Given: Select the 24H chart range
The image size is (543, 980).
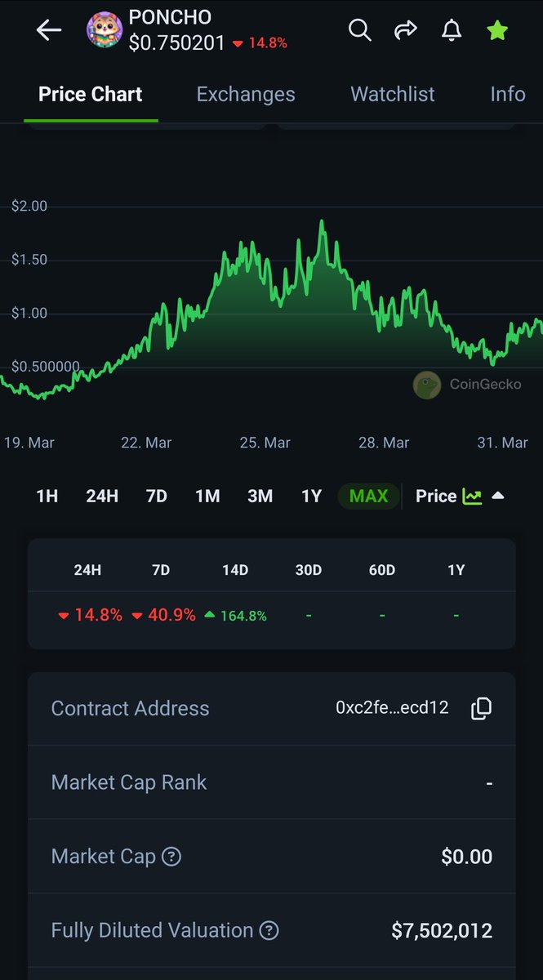Looking at the screenshot, I should click(x=102, y=496).
